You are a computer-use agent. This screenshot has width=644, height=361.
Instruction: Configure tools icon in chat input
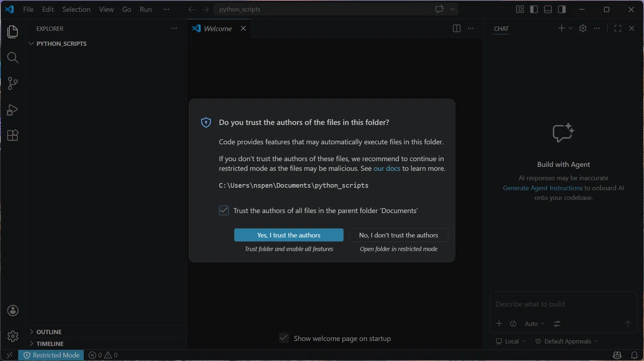coord(557,323)
